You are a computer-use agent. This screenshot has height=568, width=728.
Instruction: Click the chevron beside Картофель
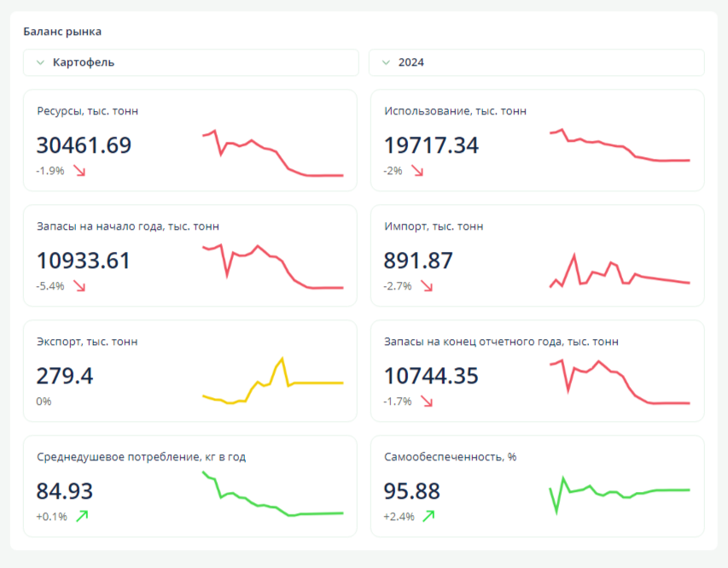point(40,62)
